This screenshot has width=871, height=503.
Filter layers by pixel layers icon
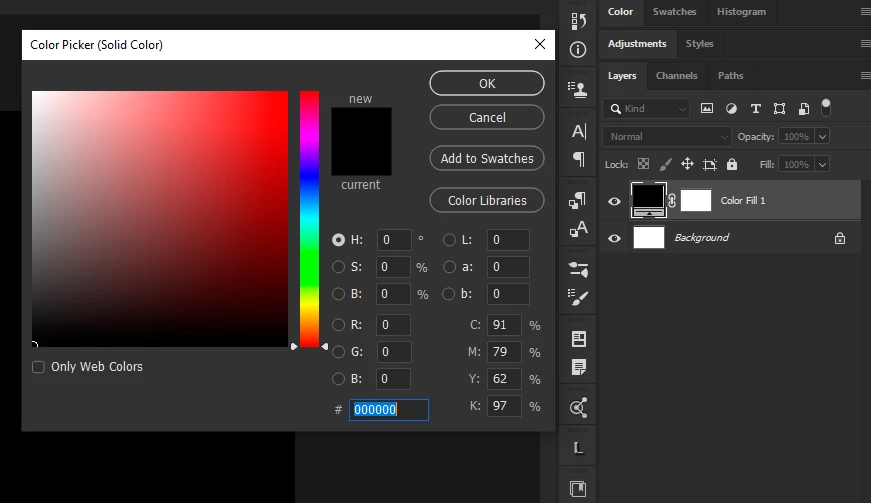[707, 108]
